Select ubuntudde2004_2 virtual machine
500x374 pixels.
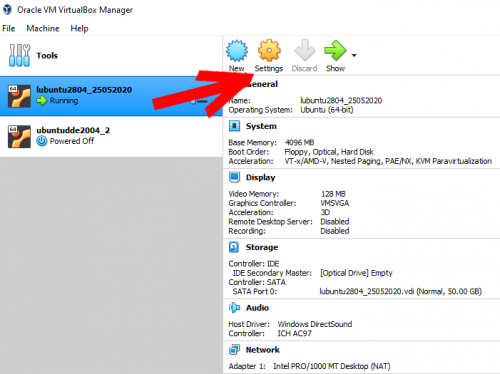[x=111, y=136]
